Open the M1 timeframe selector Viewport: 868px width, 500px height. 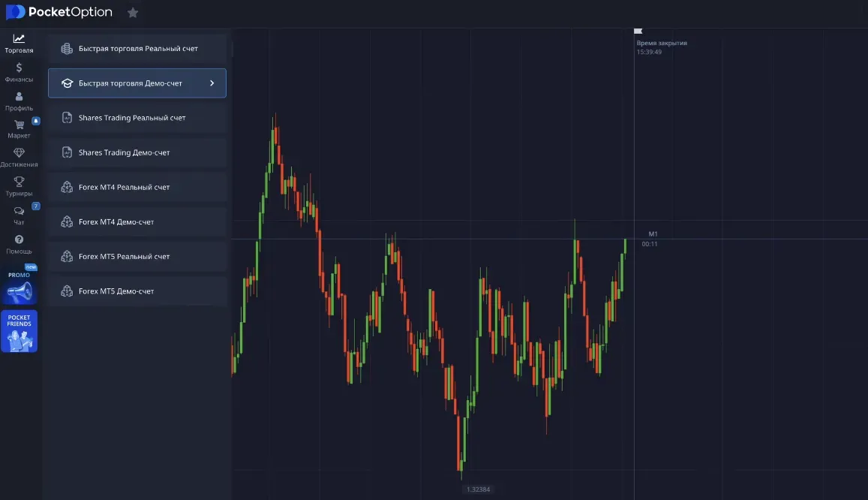point(651,233)
